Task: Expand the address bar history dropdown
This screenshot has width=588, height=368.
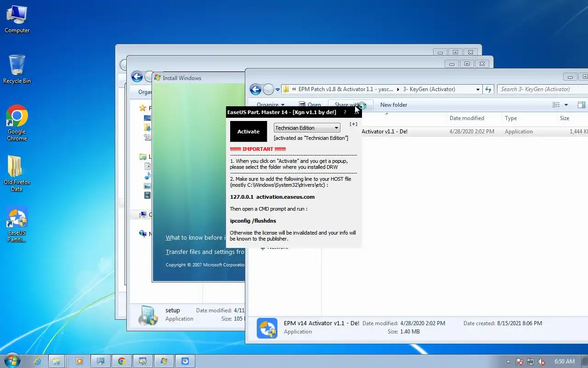Action: [478, 89]
